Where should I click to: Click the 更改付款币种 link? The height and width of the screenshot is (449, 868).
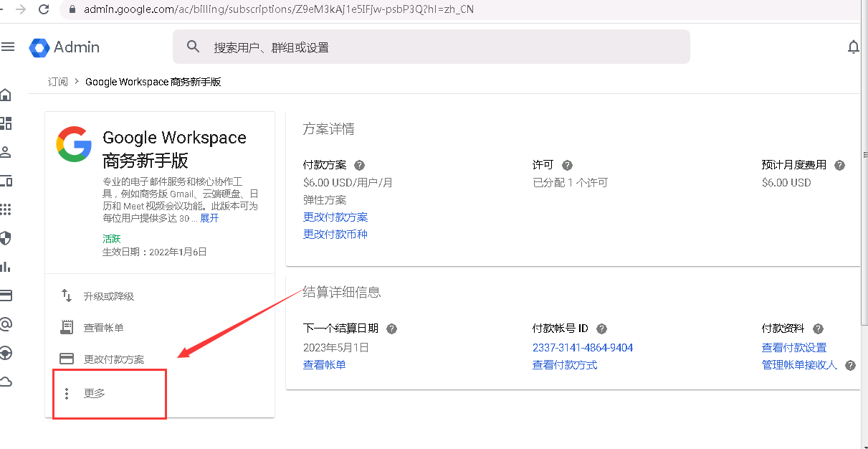pyautogui.click(x=335, y=235)
